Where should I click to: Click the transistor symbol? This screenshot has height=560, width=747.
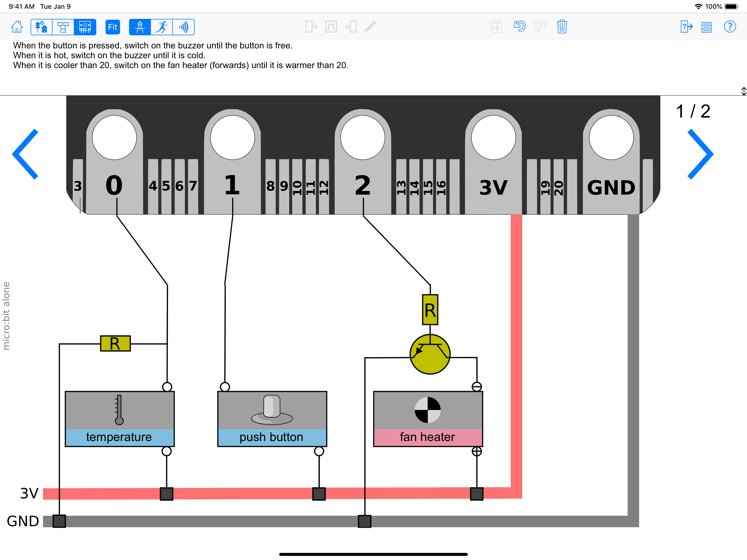point(430,354)
